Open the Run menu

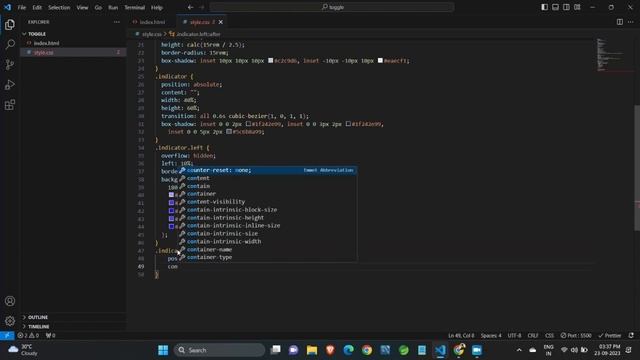tap(113, 7)
